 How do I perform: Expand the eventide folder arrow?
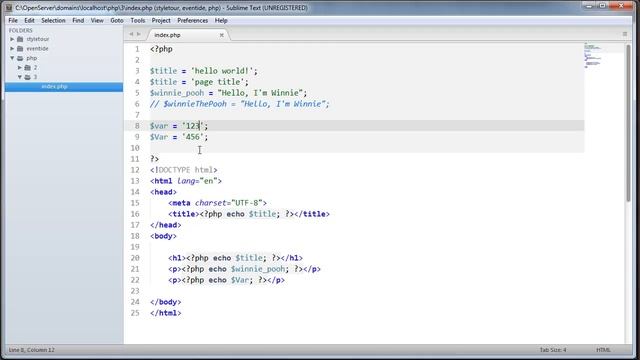click(12, 49)
